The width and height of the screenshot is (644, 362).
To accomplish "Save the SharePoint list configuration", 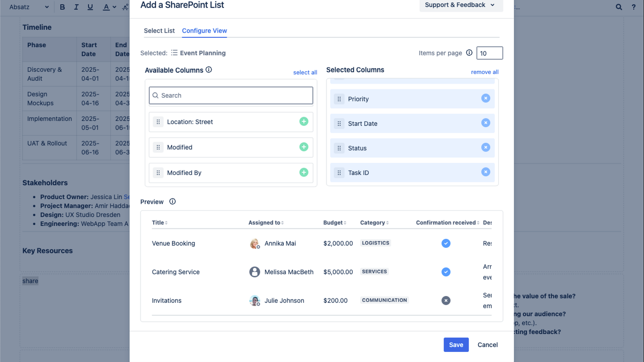I will coord(456,345).
